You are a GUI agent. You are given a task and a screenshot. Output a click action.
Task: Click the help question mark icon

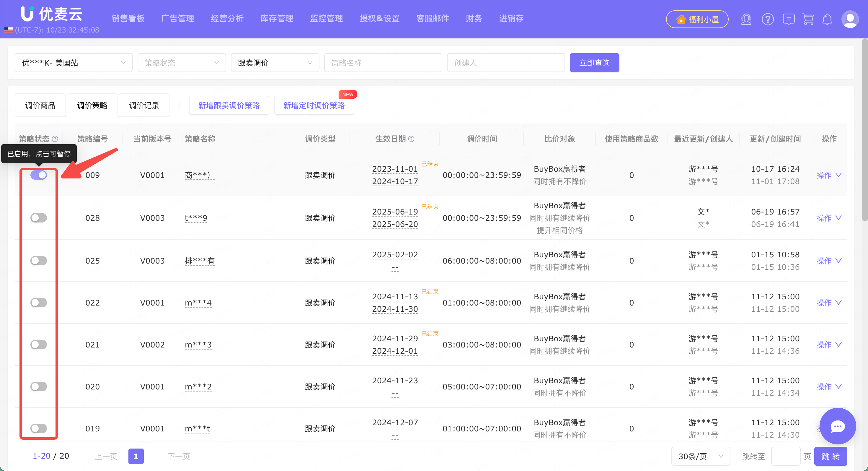point(768,19)
